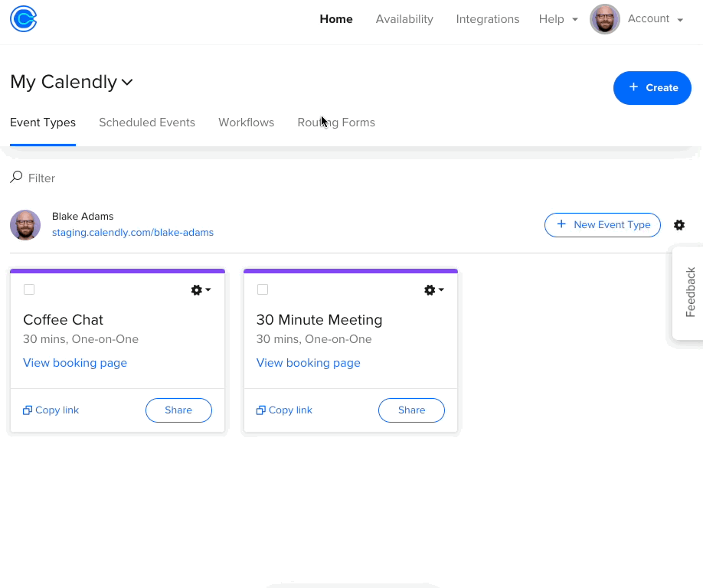The width and height of the screenshot is (703, 588).
Task: Open the Account dropdown menu
Action: (655, 19)
